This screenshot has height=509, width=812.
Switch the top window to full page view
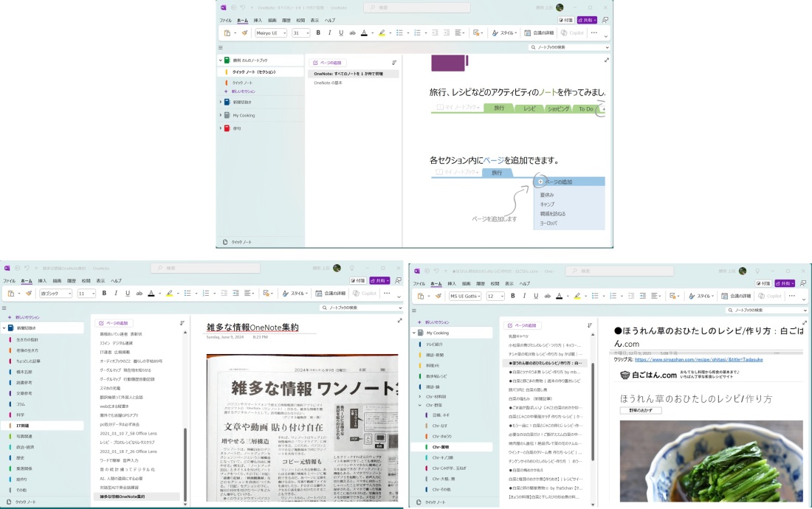pos(606,60)
